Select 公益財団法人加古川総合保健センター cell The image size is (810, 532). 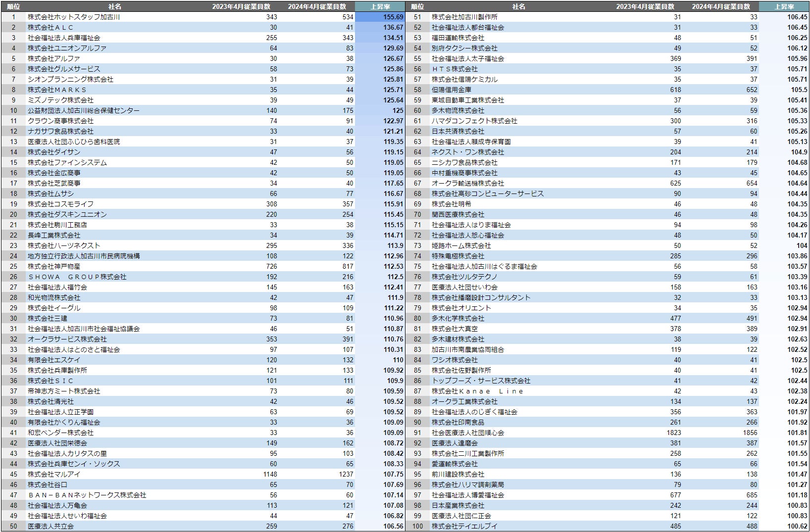[x=84, y=110]
